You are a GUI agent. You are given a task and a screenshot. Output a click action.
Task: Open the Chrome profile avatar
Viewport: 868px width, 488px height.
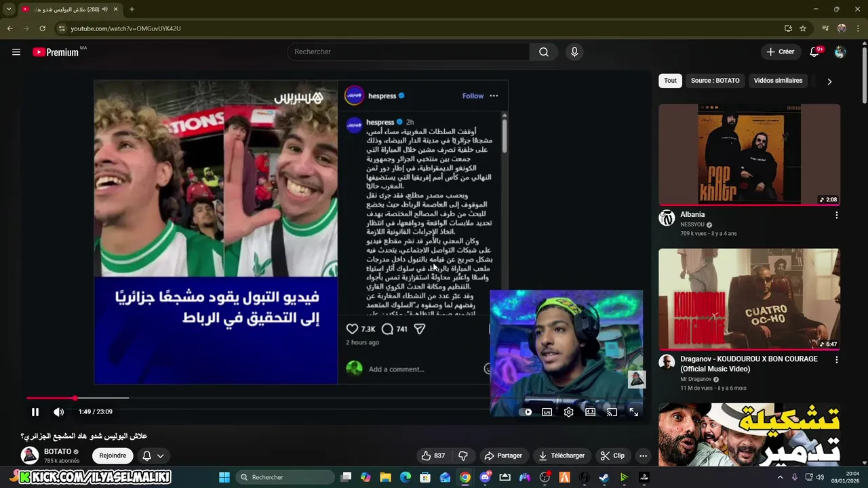coord(842,28)
